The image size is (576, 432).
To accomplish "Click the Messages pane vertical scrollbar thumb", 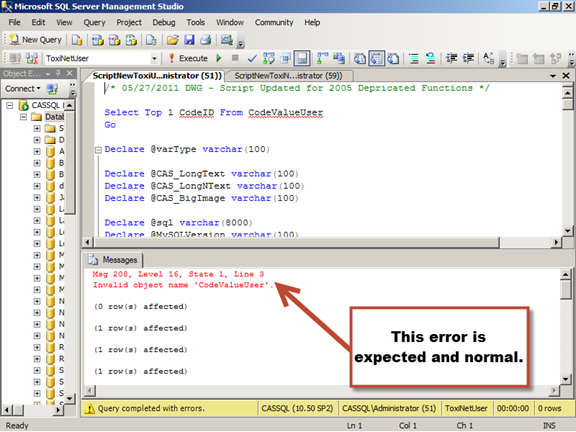I will [565, 290].
